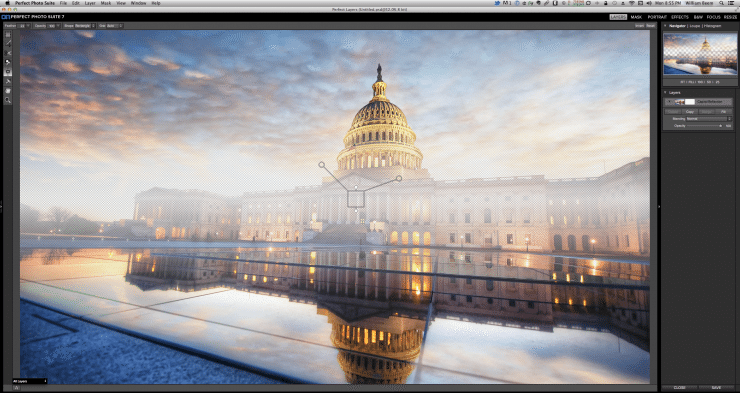Click the Reset button in options bar

[x=650, y=26]
